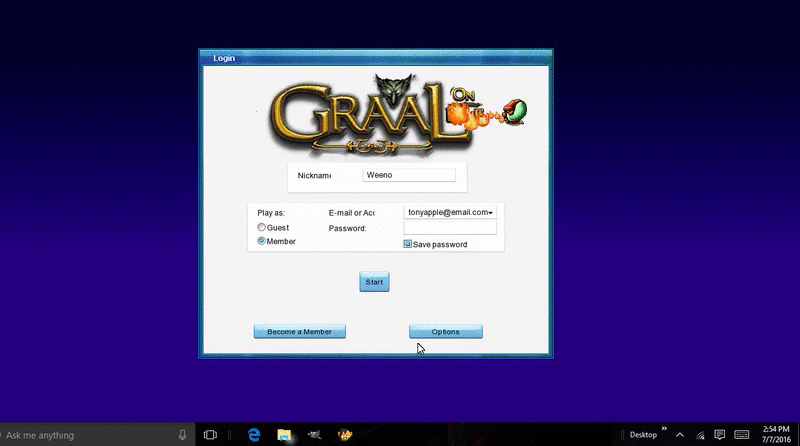Click the Become a Member button
Screen dimensions: 800x446
[299, 332]
